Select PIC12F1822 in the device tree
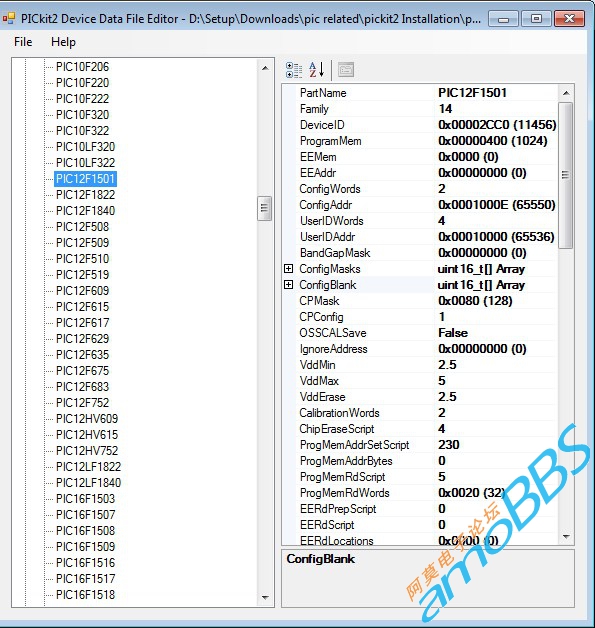The height and width of the screenshot is (628, 595). [x=85, y=195]
